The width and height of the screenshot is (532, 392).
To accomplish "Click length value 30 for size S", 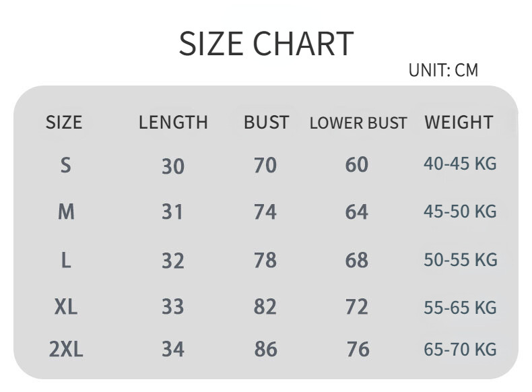I will click(x=173, y=166).
